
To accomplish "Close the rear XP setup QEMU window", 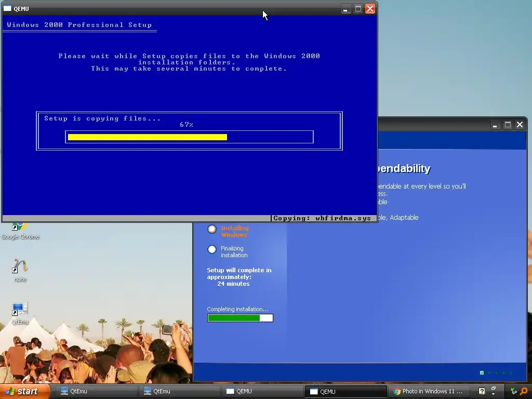I will (520, 125).
